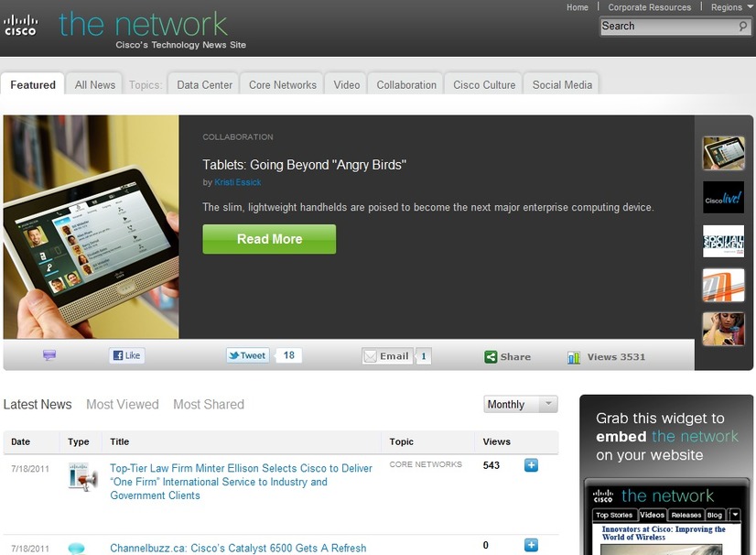Click the Cisco logo in the header
Viewport: 756px width, 555px height.
tap(20, 26)
